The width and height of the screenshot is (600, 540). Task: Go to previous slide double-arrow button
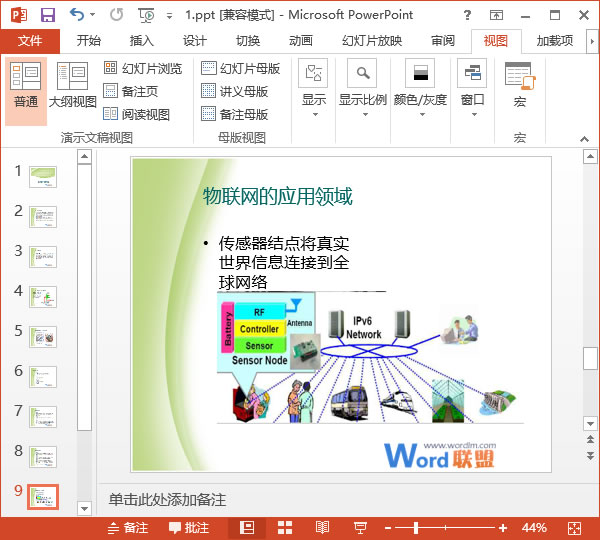pyautogui.click(x=590, y=439)
